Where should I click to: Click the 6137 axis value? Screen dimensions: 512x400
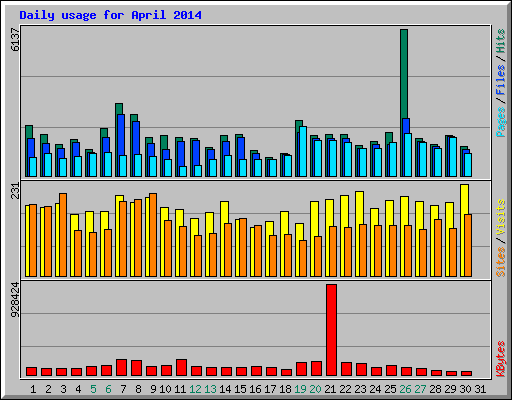(15, 40)
